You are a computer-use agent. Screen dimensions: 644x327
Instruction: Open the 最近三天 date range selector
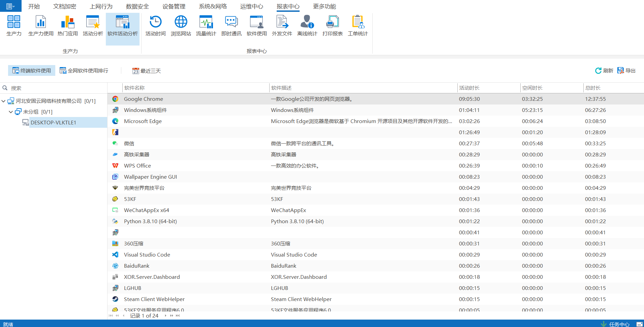(147, 71)
